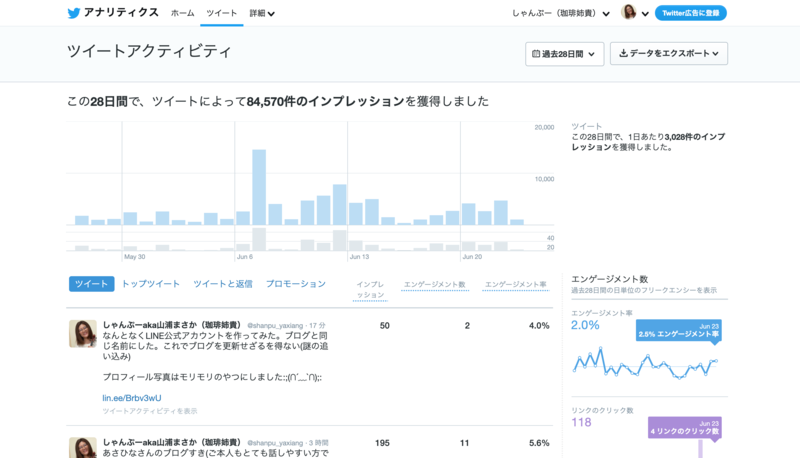Image resolution: width=800 pixels, height=458 pixels.
Task: Click the profile avatar in header
Action: pos(629,12)
